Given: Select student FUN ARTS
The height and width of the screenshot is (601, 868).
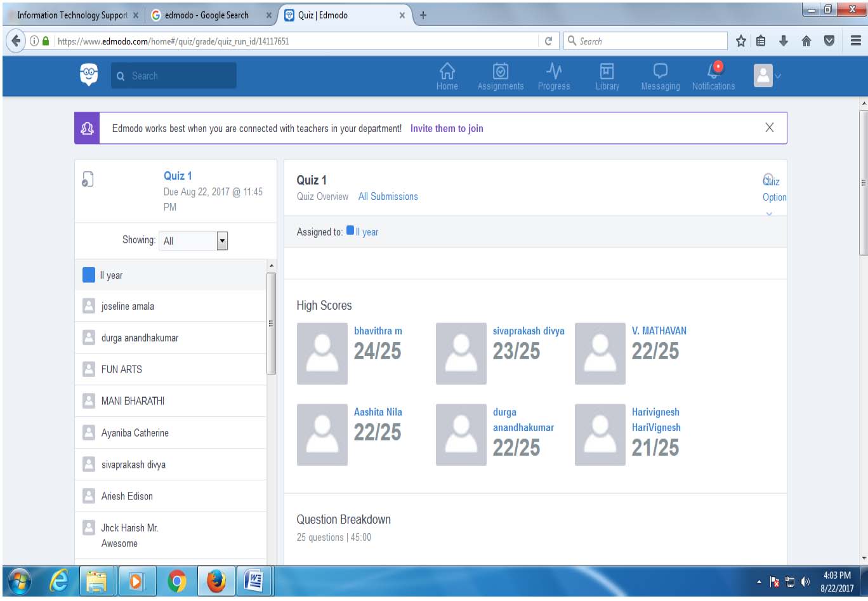Looking at the screenshot, I should click(x=170, y=369).
